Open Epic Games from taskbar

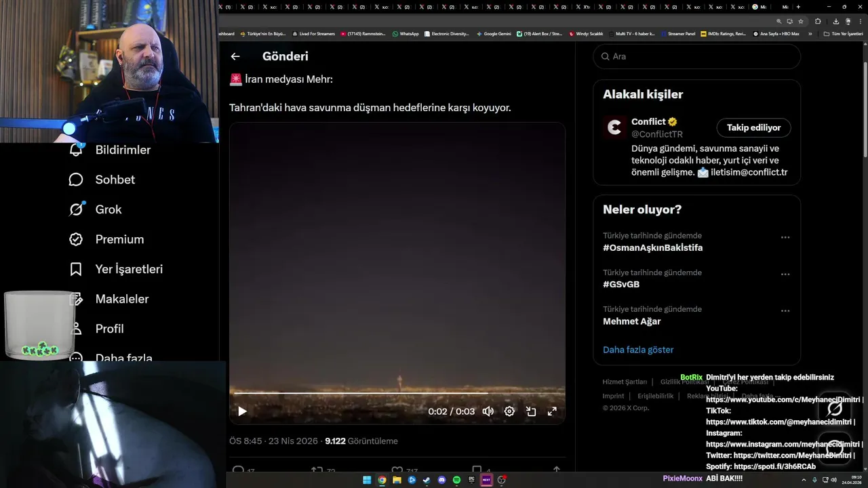click(471, 480)
